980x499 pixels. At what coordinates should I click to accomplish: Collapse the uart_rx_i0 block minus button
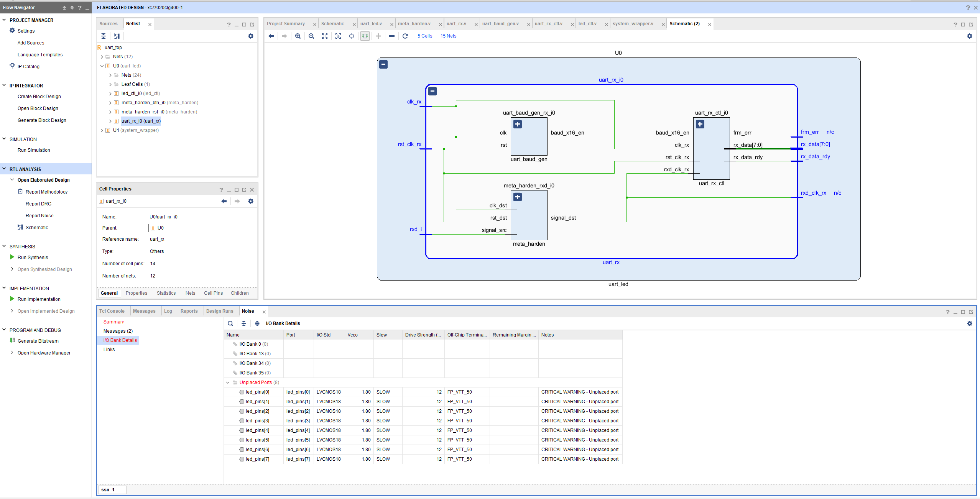click(432, 91)
